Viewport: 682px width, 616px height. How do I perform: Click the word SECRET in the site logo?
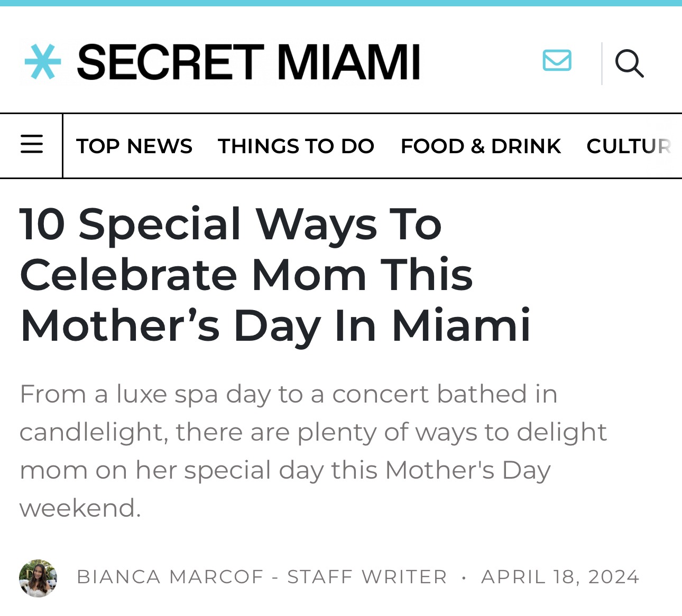(x=170, y=62)
